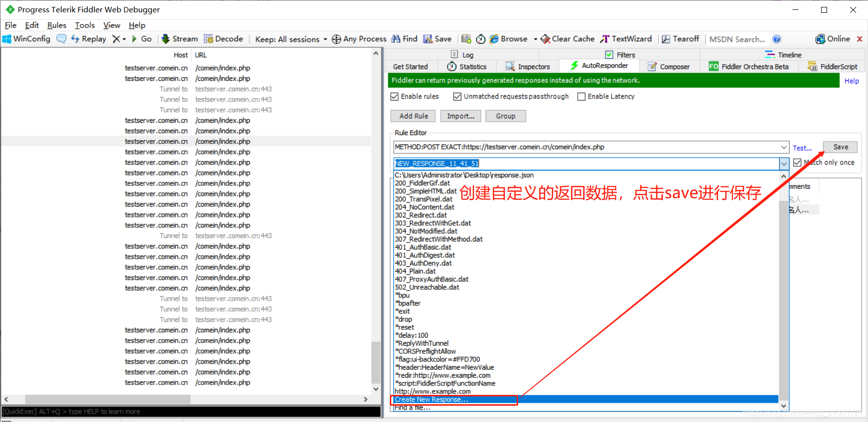Click the Go resume button

tap(142, 39)
